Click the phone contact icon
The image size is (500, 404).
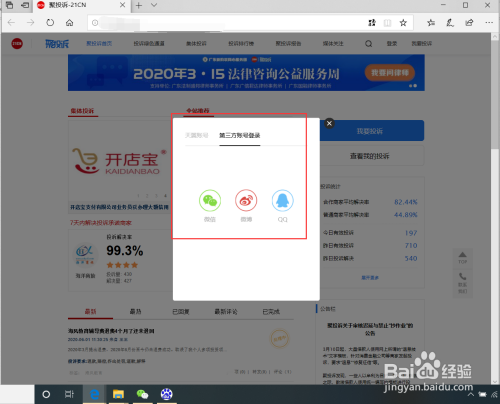pos(463,276)
